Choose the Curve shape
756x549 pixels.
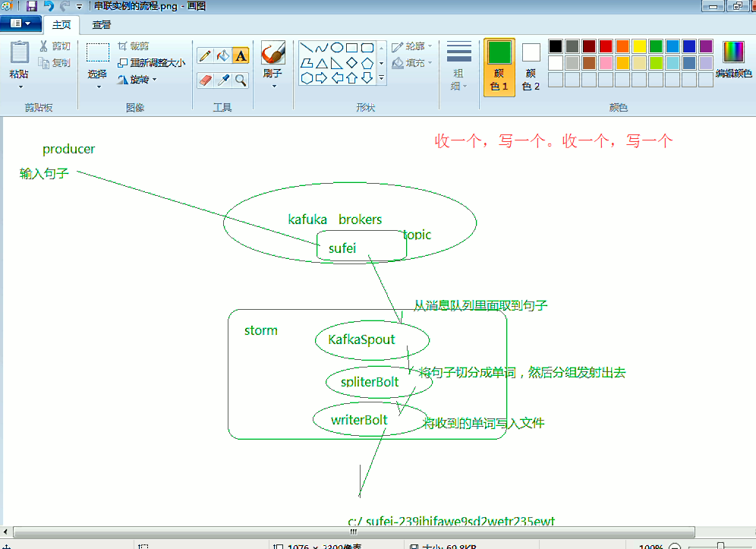pos(322,48)
